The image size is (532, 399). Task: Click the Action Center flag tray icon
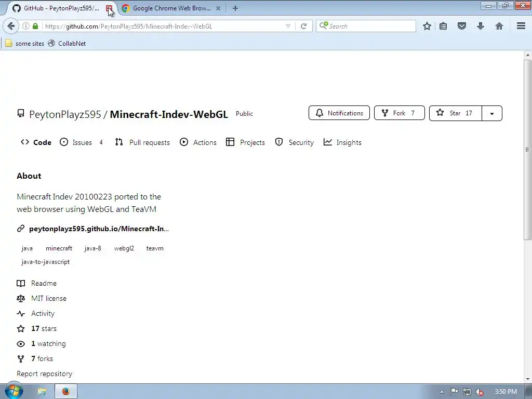pos(454,392)
